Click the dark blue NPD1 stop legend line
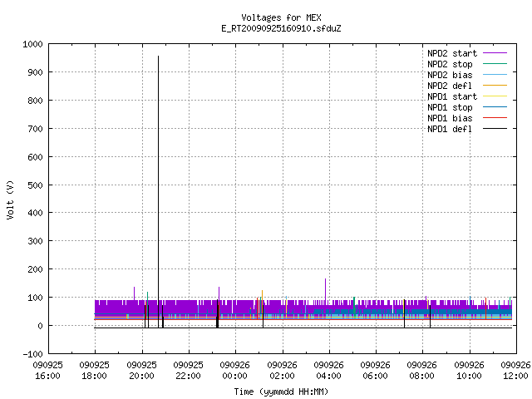Viewport: 532px width, 399px height. 495,107
